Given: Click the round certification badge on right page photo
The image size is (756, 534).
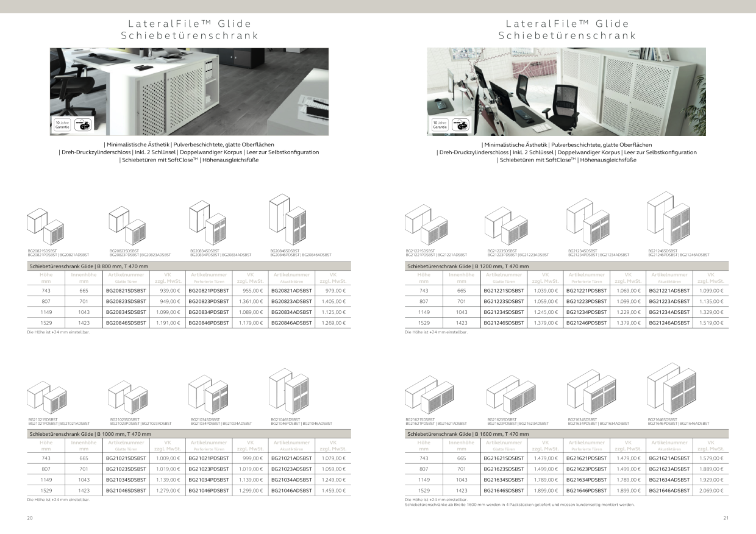Looking at the screenshot, I should click(460, 124).
